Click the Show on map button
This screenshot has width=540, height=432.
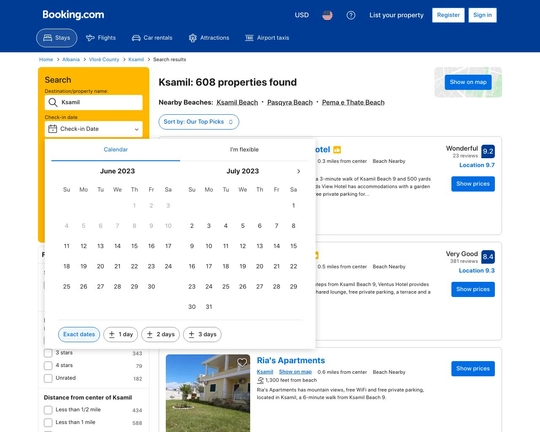468,82
